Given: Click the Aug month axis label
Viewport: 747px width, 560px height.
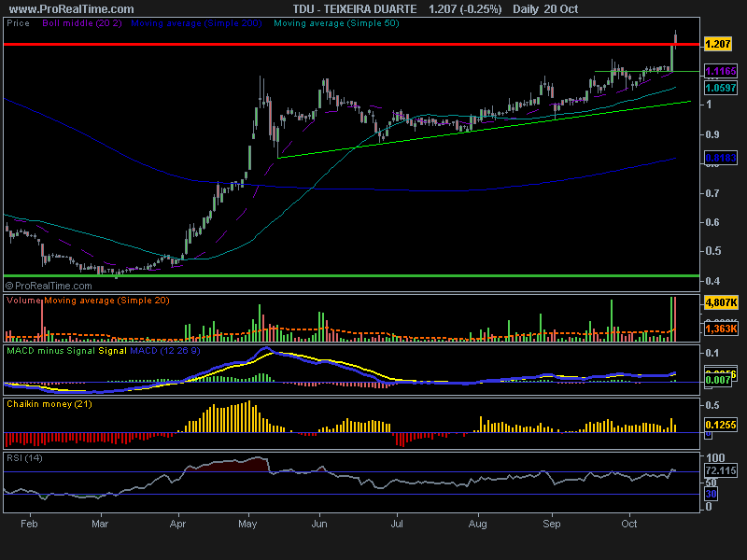Looking at the screenshot, I should [x=478, y=525].
